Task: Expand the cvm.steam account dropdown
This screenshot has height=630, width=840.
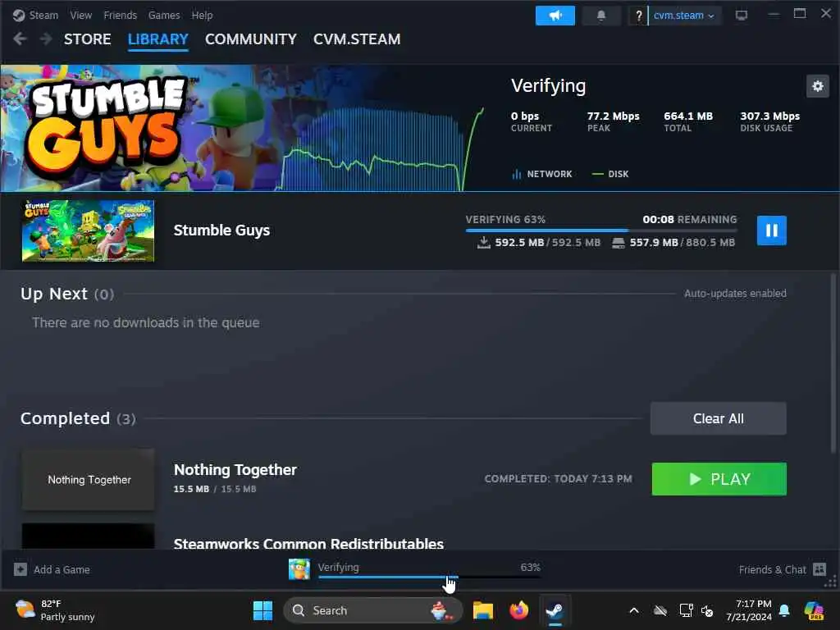Action: coord(684,16)
